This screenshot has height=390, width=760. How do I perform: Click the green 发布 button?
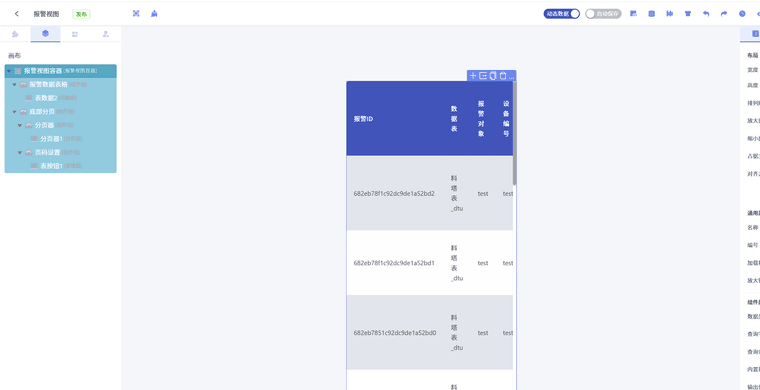[81, 14]
